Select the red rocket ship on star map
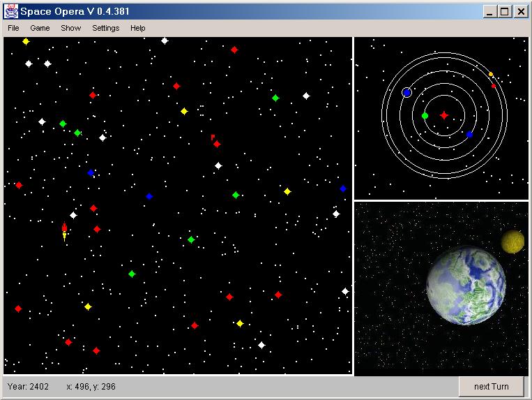Viewport: 532px width, 400px height. click(x=65, y=231)
